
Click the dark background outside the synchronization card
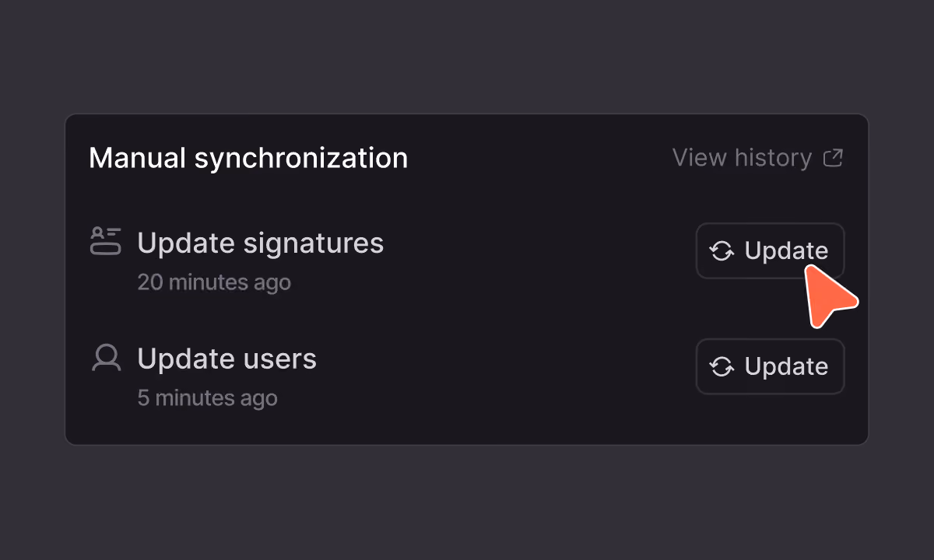click(467, 54)
